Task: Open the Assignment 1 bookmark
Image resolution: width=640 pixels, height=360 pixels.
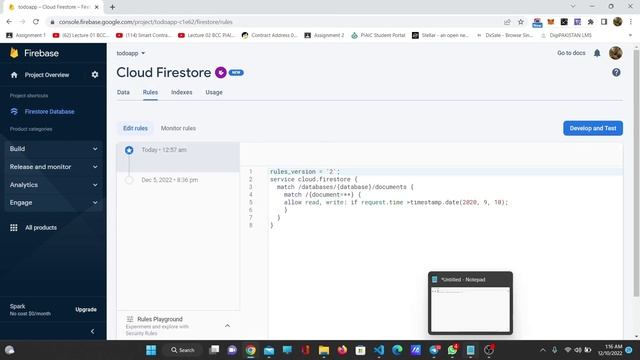Action: (x=26, y=36)
